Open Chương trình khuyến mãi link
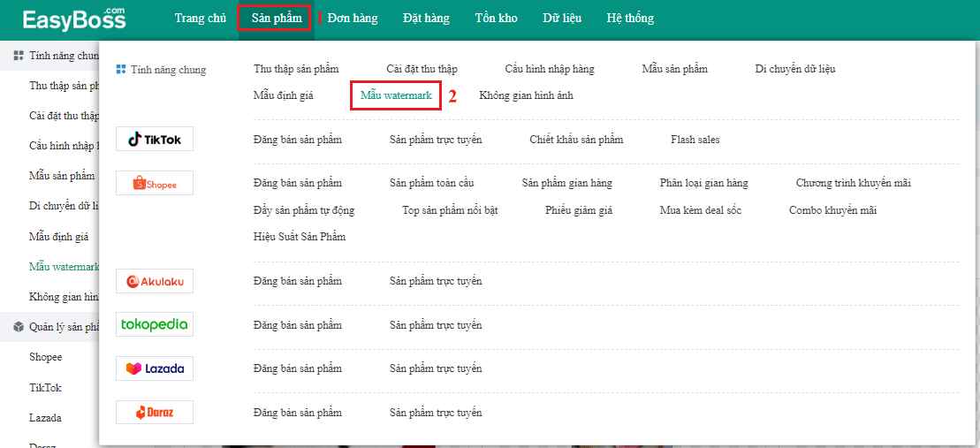 tap(853, 183)
